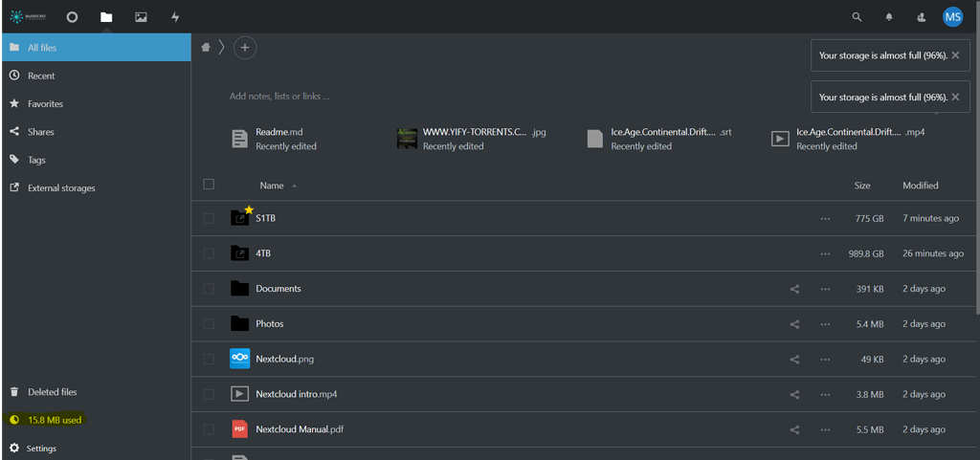Screen dimensions: 980x460
Task: Click the share icon for Nextcloud.png
Action: click(x=794, y=360)
